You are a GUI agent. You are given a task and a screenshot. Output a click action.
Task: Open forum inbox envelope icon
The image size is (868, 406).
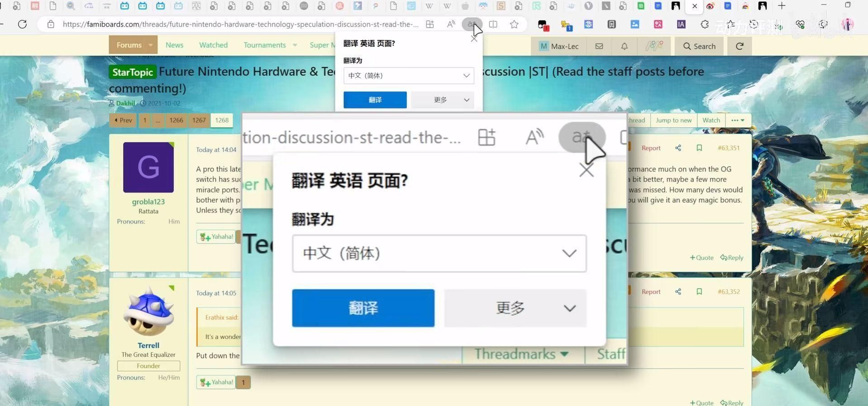pyautogui.click(x=599, y=46)
